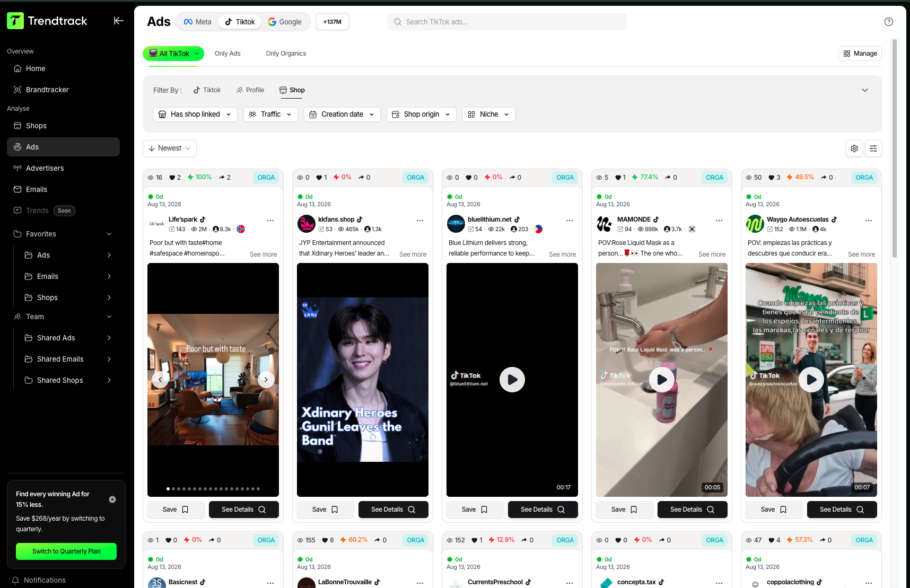The image size is (910, 588).
Task: Open Creation date filter dropdown
Action: click(x=342, y=115)
